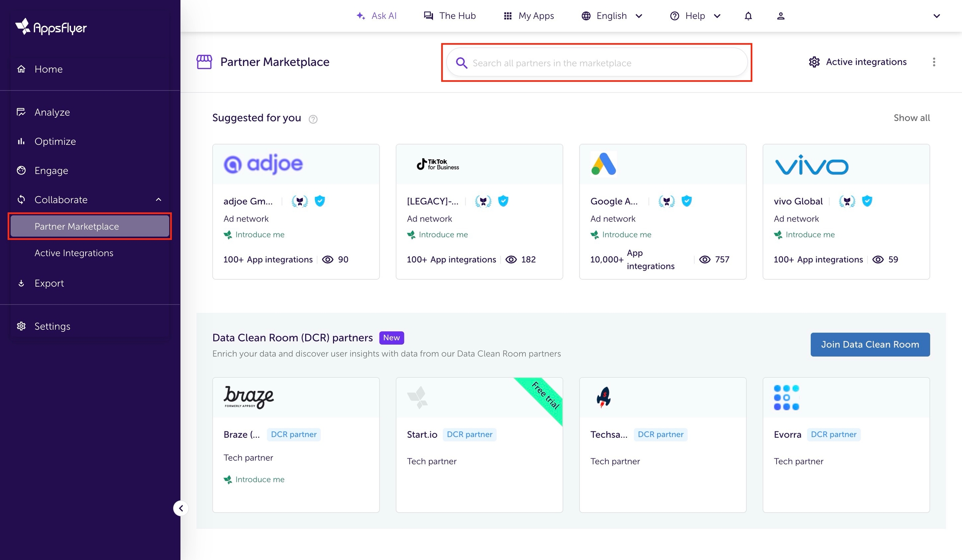Viewport: 962px width, 560px height.
Task: Go to Analyze in the sidebar
Action: click(52, 112)
